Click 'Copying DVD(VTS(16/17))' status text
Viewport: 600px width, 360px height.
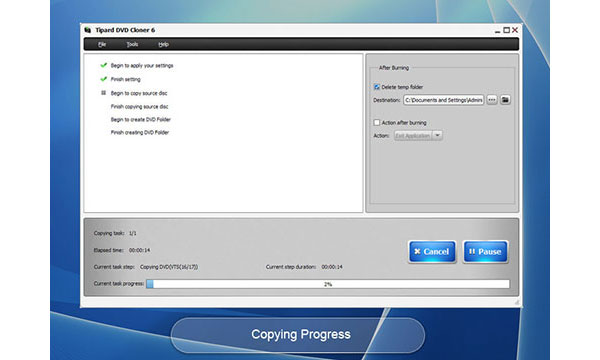(x=169, y=267)
